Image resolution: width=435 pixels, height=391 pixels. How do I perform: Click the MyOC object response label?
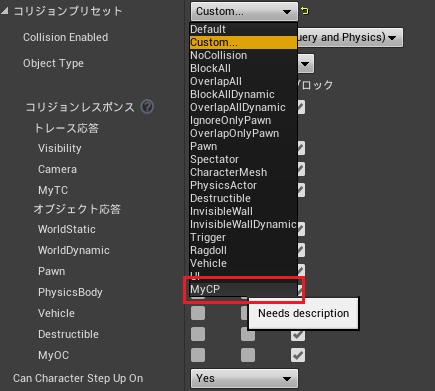coord(53,355)
